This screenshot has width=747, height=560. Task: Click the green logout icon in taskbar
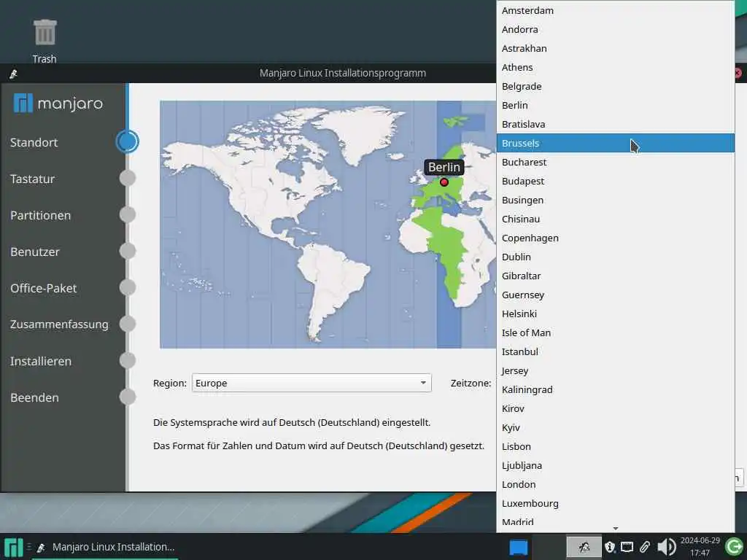(734, 547)
